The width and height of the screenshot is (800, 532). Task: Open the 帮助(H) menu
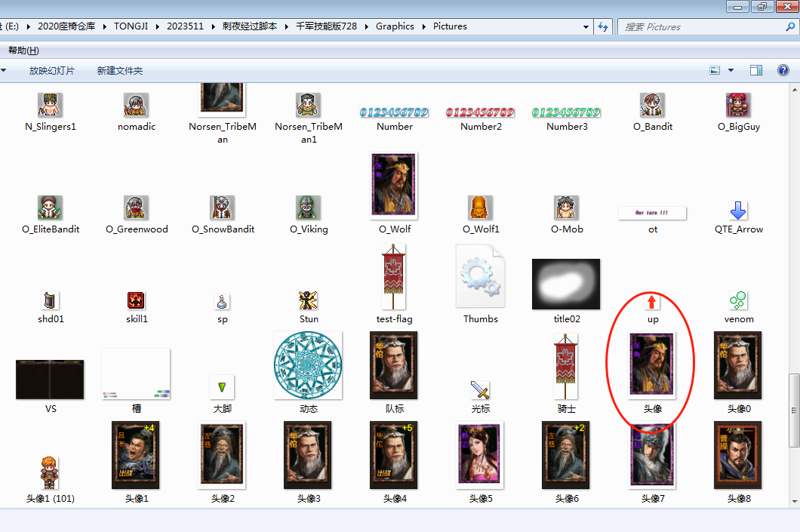[x=23, y=50]
